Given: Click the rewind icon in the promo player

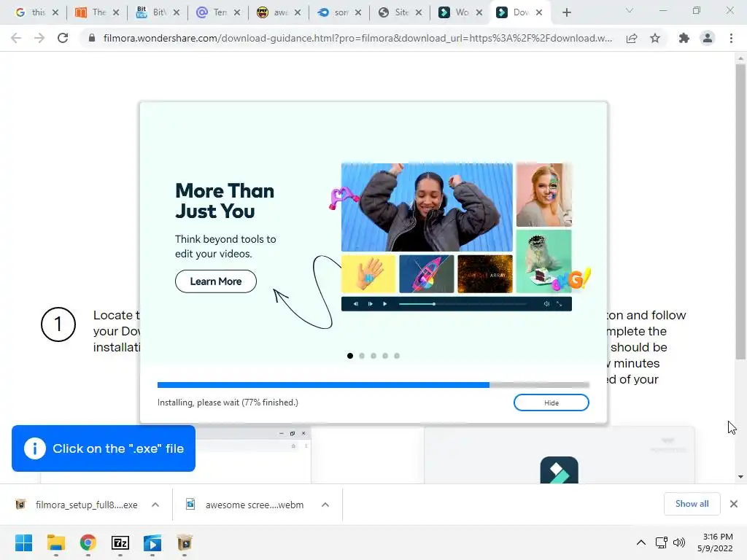Looking at the screenshot, I should pos(356,304).
